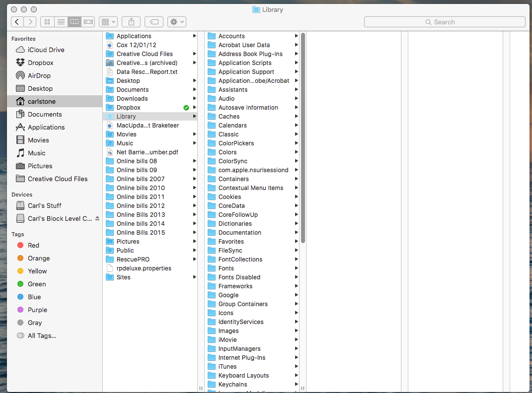Select the RescuePRO folder
532x393 pixels.
151,259
